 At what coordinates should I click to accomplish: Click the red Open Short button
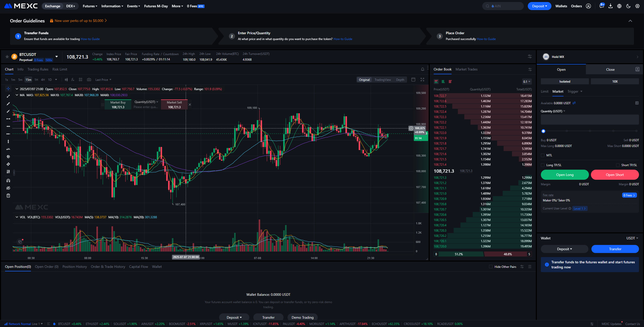pos(615,175)
